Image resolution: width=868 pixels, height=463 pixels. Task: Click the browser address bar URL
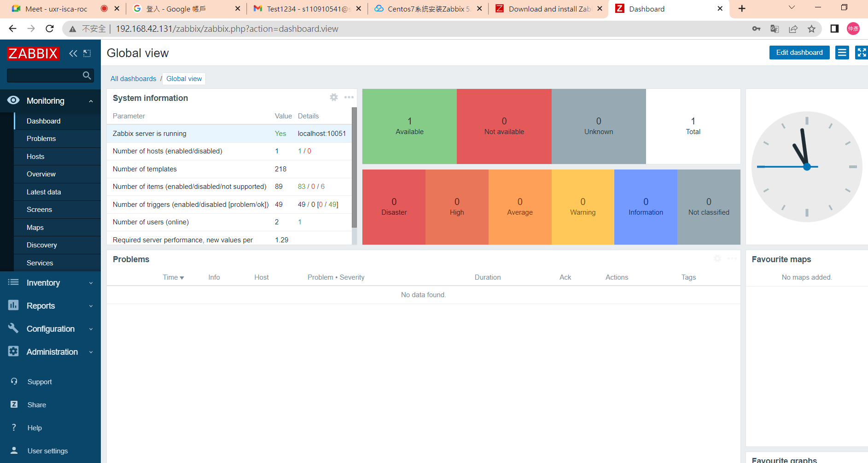click(x=227, y=29)
